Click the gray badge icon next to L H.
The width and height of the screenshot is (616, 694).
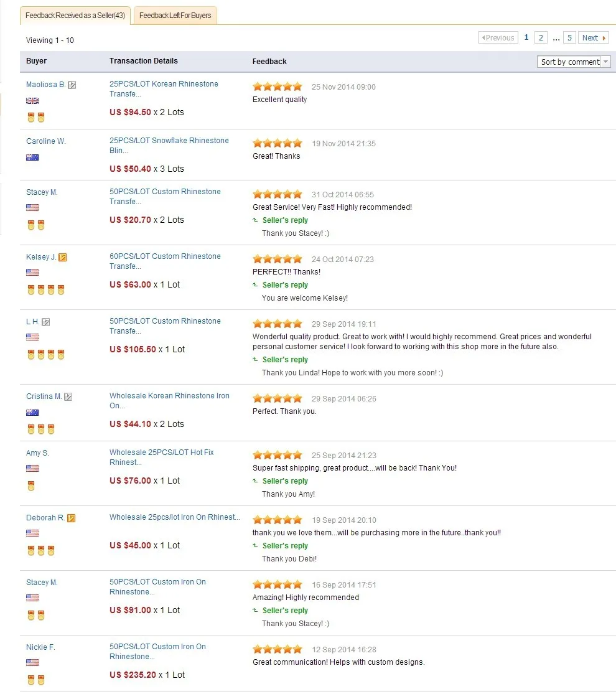(x=46, y=321)
